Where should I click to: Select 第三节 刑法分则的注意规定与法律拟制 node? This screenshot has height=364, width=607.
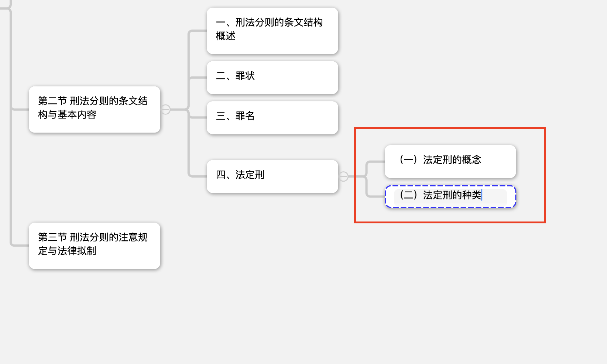[94, 245]
